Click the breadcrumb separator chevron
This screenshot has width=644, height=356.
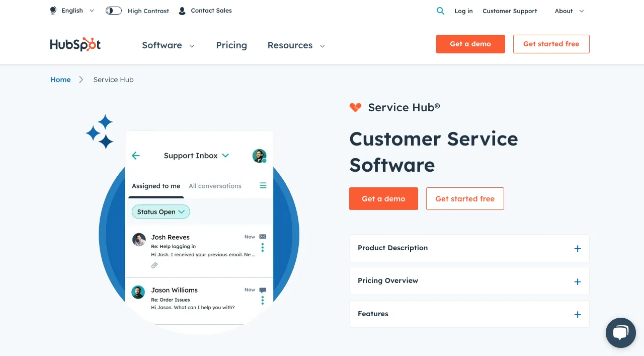(x=81, y=80)
